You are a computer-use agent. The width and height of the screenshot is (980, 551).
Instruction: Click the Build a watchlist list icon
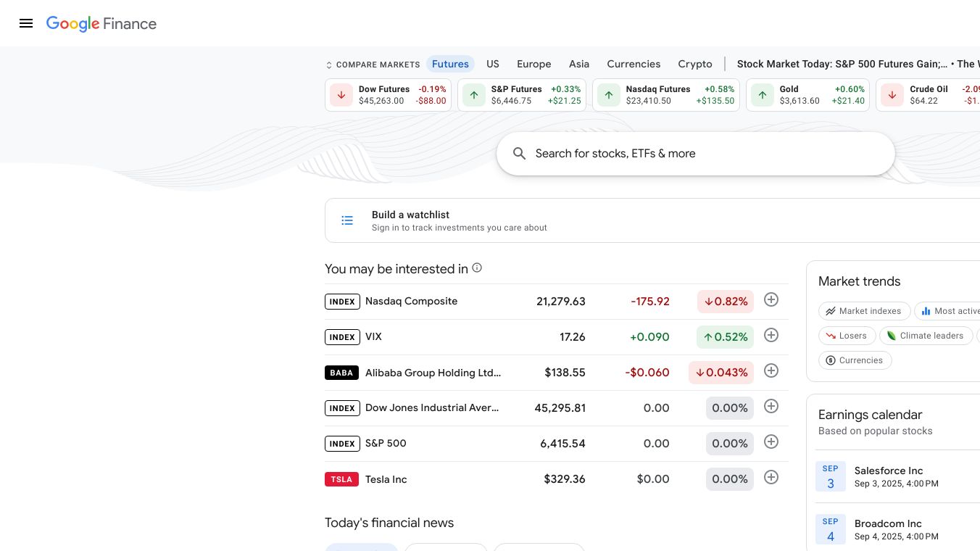point(347,220)
